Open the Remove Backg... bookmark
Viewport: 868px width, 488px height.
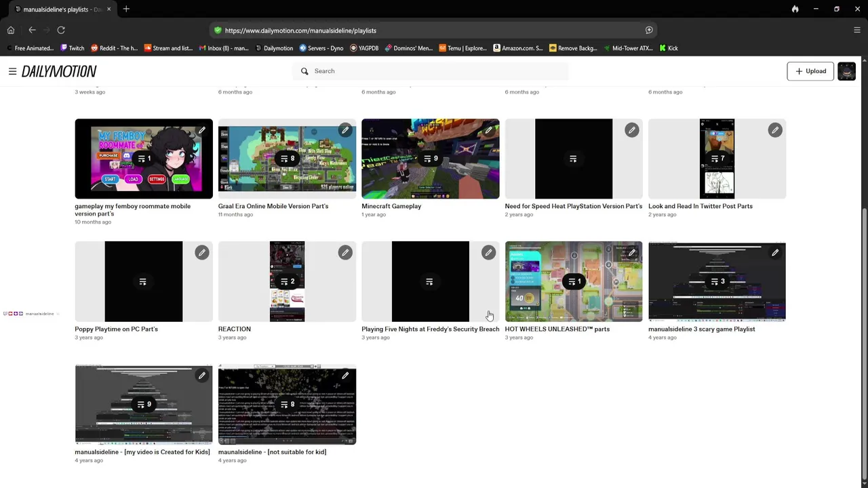(573, 48)
